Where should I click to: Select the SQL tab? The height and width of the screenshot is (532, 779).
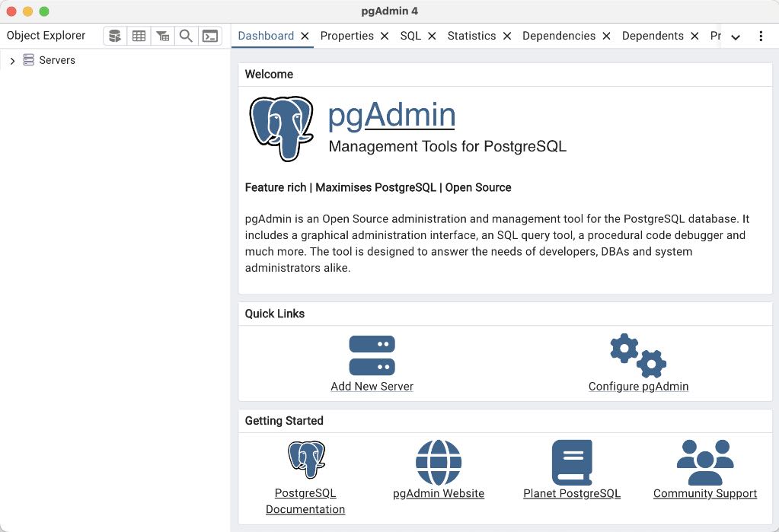411,35
